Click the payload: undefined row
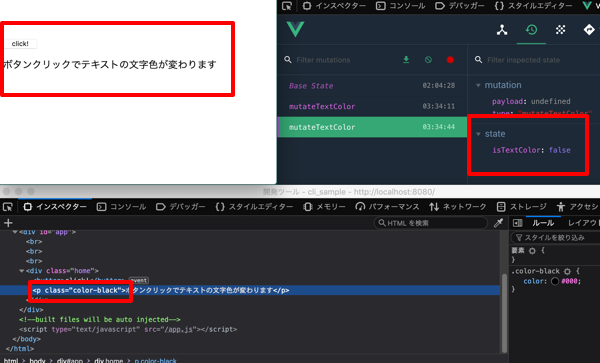Image resolution: width=600 pixels, height=363 pixels. 531,101
